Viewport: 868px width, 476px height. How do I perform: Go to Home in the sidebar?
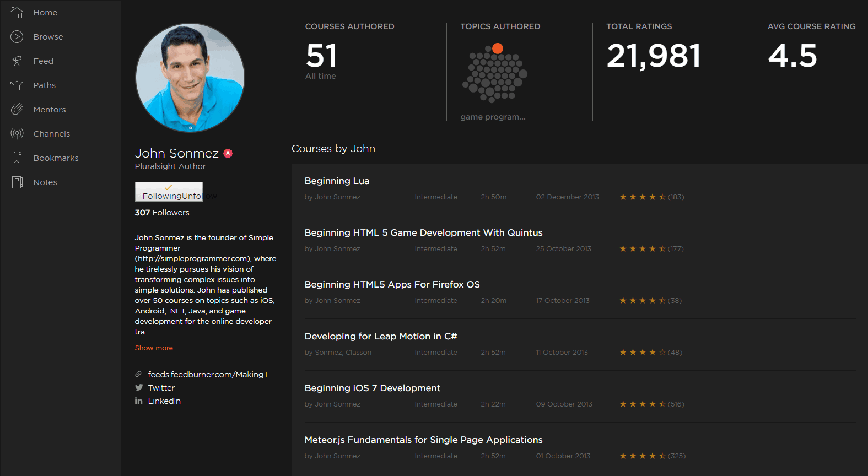click(45, 13)
